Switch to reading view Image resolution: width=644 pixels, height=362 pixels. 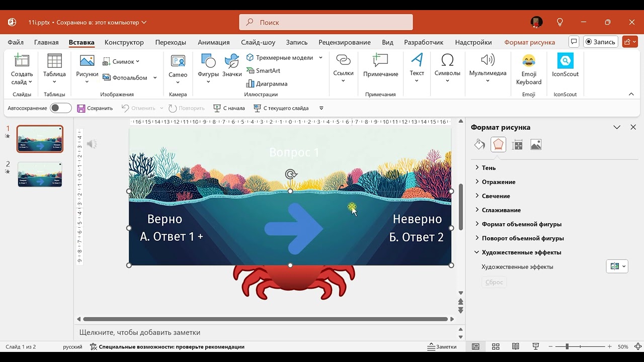click(516, 346)
